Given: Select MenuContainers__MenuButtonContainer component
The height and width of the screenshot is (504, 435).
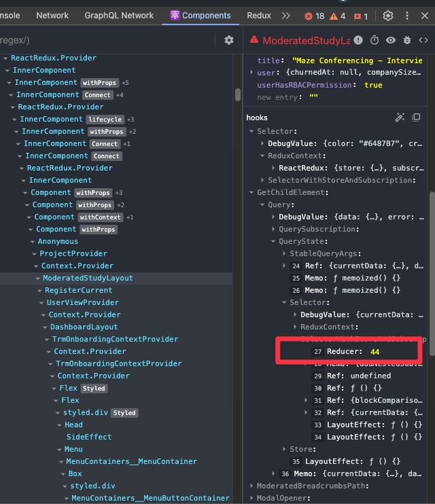Looking at the screenshot, I should (x=151, y=498).
